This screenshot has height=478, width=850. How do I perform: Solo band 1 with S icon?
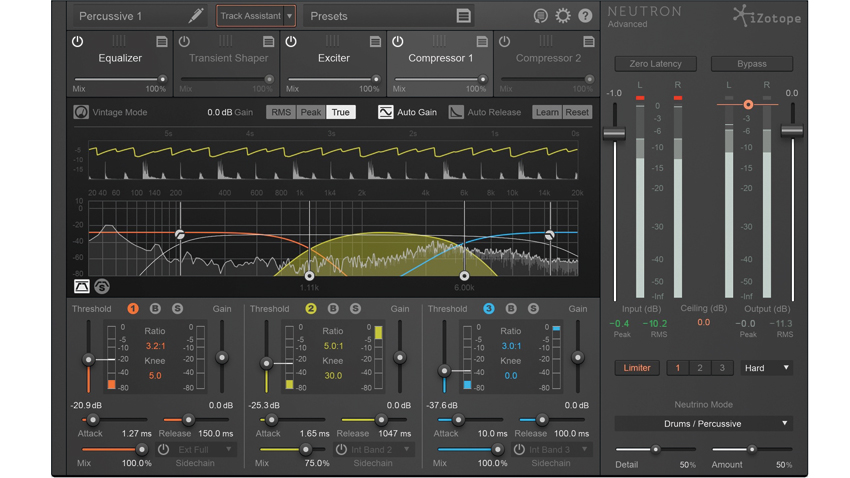click(177, 308)
